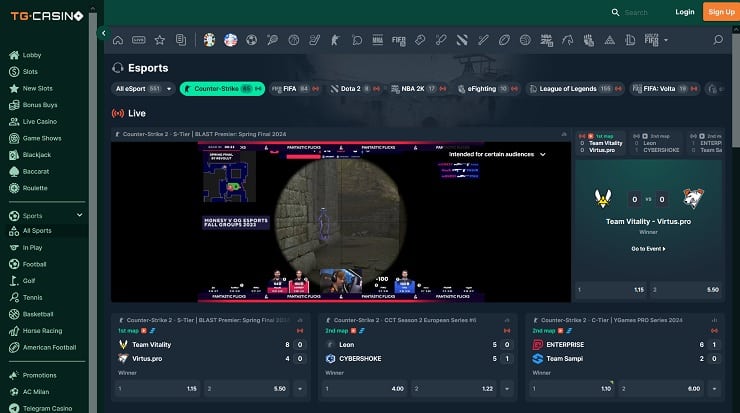Select the Counter-Strike filter tab
The width and height of the screenshot is (740, 413).
(x=222, y=89)
